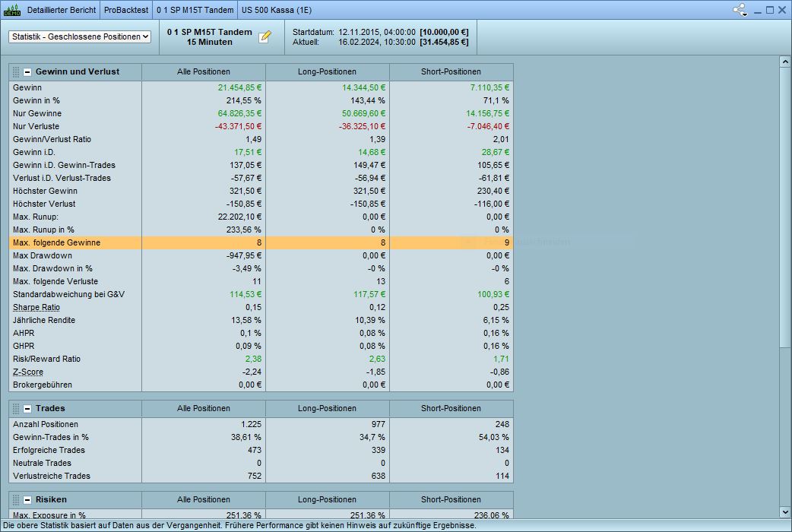Click the Short Gewinn-Trades value 54,03 %

[x=494, y=437]
